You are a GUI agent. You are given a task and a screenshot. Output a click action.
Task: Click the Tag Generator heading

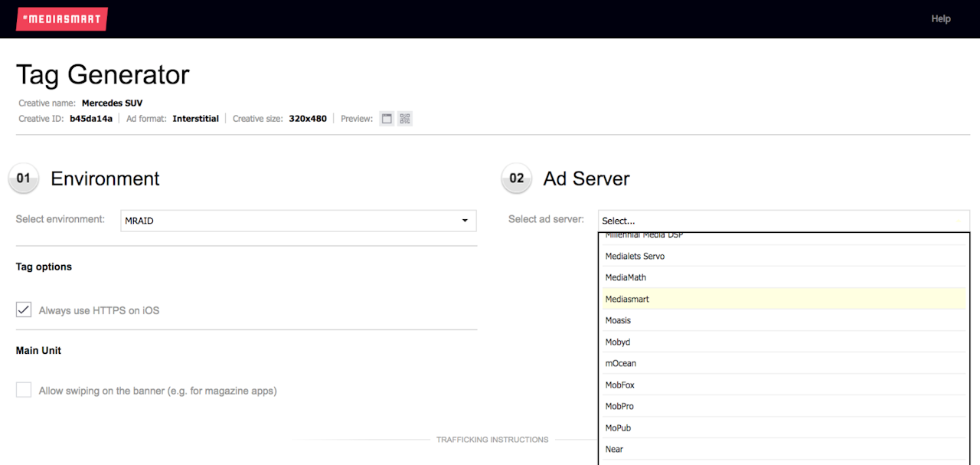(103, 74)
